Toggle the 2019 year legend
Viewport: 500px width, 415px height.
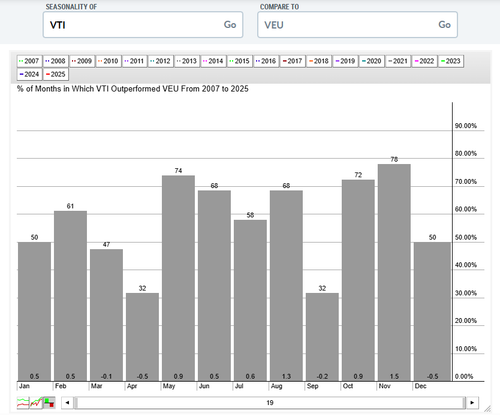tap(345, 61)
